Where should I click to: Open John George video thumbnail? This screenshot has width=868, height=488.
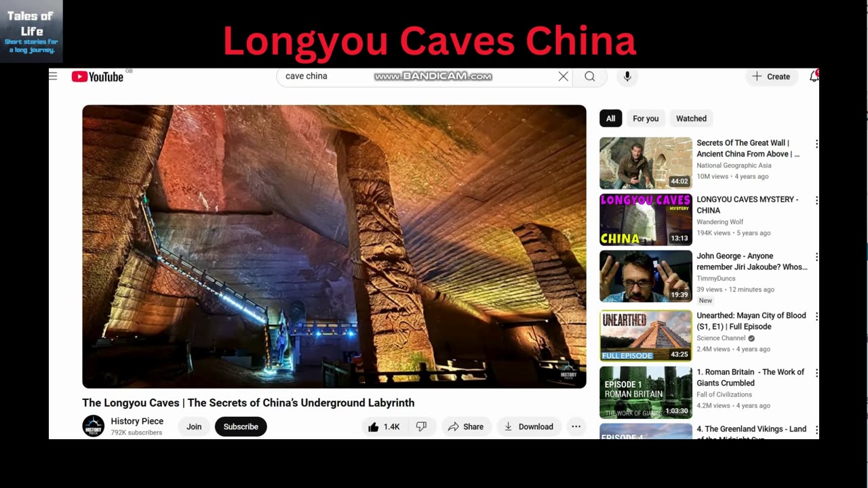[x=646, y=277]
